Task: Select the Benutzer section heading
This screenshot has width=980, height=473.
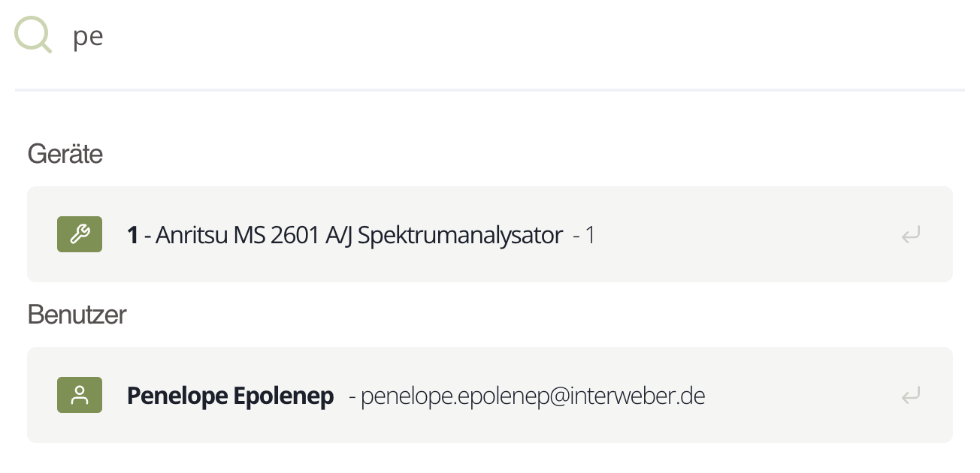Action: (x=77, y=315)
